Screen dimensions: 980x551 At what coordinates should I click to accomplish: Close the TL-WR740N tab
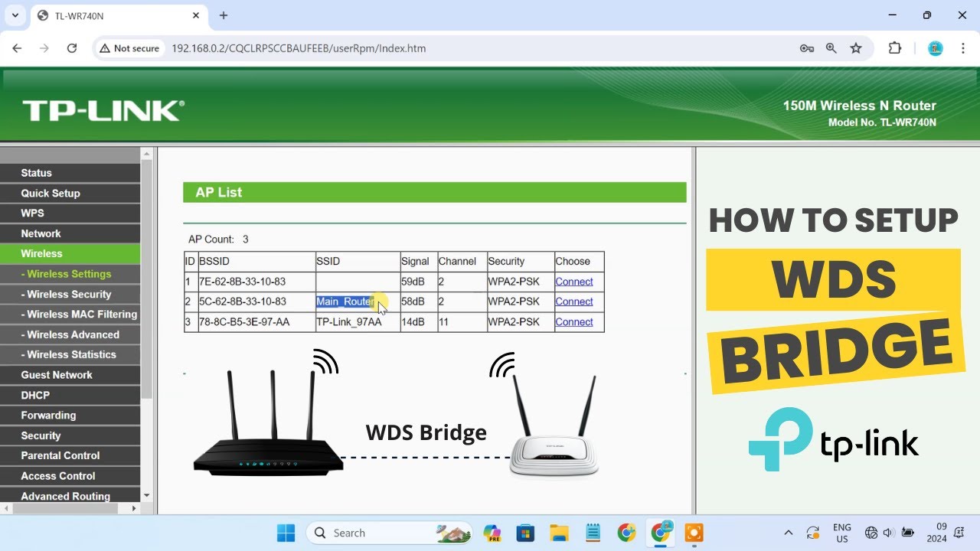tap(196, 15)
